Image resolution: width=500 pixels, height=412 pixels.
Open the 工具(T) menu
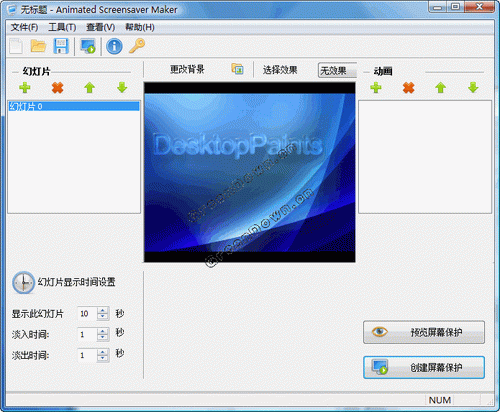pos(62,27)
